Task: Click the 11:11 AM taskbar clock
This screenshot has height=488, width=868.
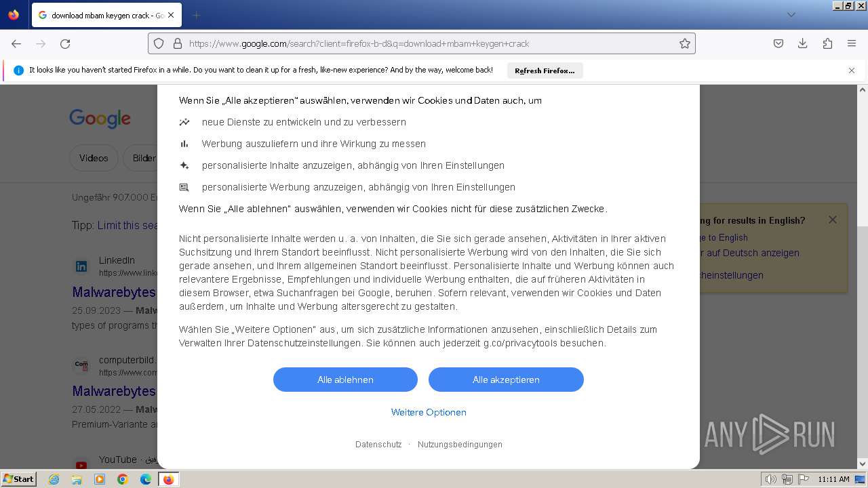Action: (834, 479)
